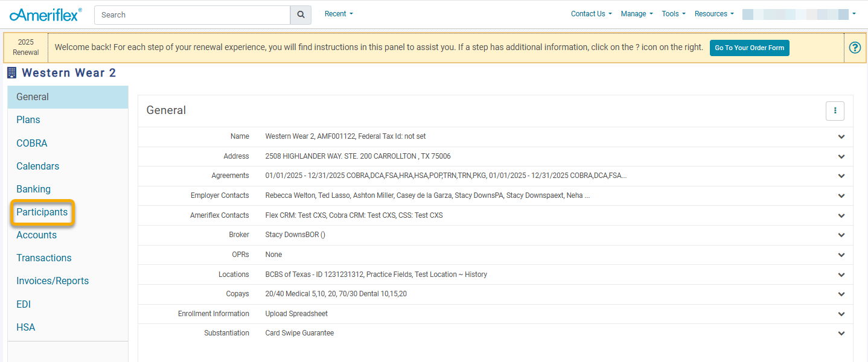Viewport: 868px width, 362px height.
Task: Open the Resources dropdown menu
Action: click(713, 14)
